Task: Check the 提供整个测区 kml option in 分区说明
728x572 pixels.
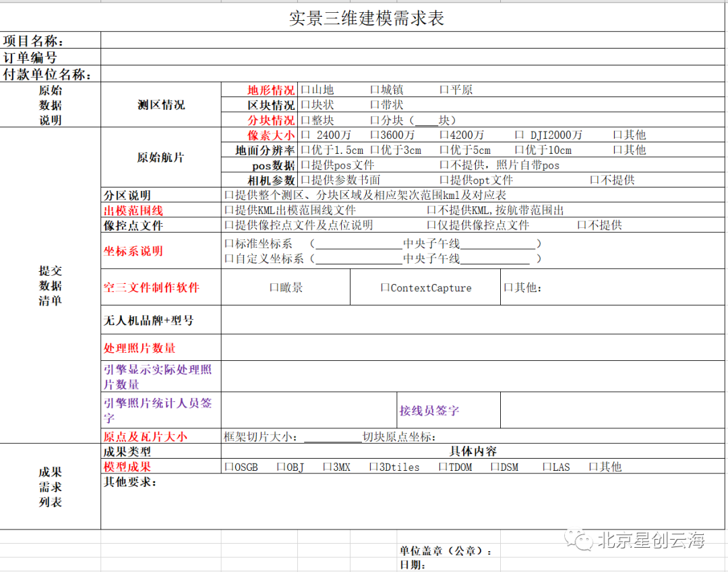Action: point(229,195)
